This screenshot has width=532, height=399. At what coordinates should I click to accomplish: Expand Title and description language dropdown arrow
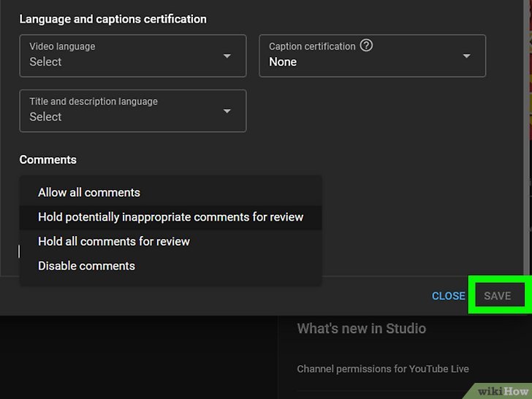(x=227, y=111)
